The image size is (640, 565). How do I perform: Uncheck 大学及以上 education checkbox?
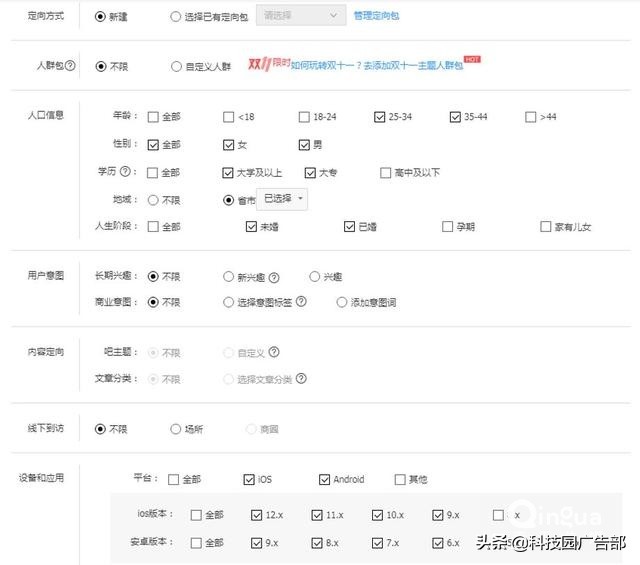[228, 173]
